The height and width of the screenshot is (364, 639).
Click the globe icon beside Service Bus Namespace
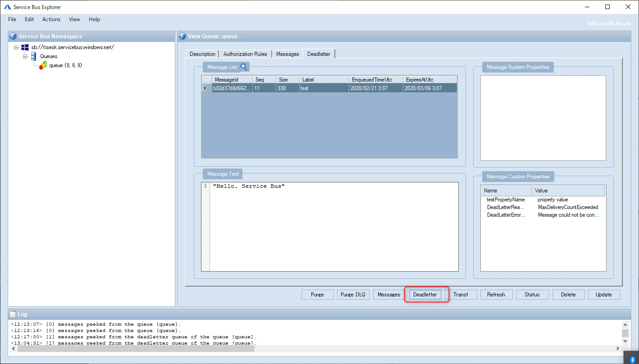pyautogui.click(x=13, y=36)
